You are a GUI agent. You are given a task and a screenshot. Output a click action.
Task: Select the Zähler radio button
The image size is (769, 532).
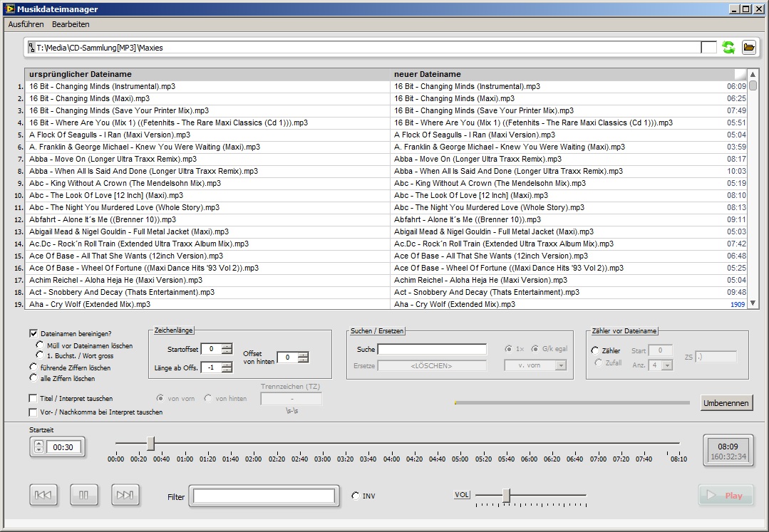tap(595, 350)
